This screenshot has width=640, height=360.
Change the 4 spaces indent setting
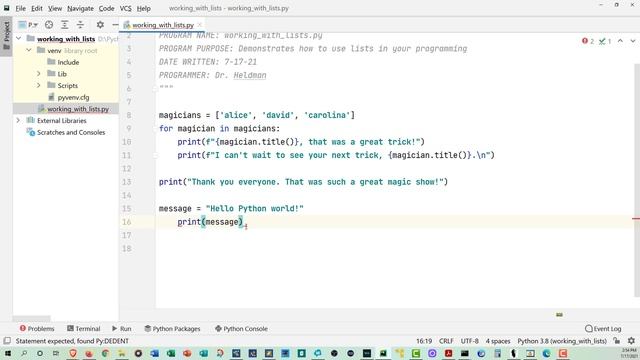click(498, 341)
